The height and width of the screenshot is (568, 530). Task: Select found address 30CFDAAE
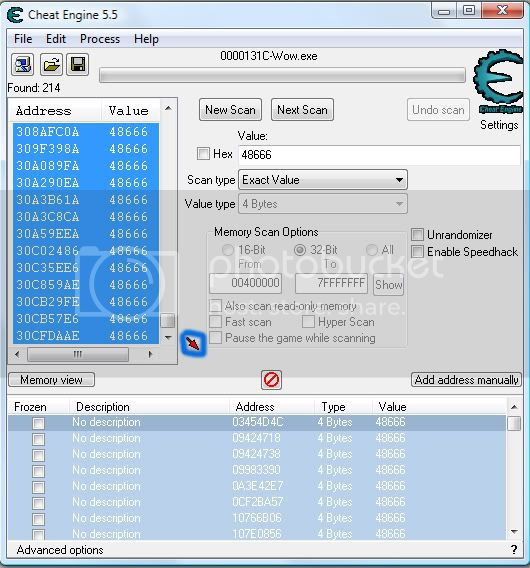[86, 335]
